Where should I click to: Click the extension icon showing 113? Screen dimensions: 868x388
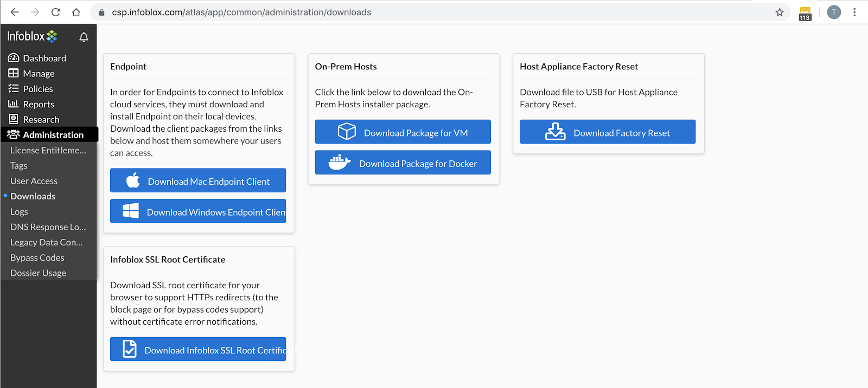pos(805,14)
